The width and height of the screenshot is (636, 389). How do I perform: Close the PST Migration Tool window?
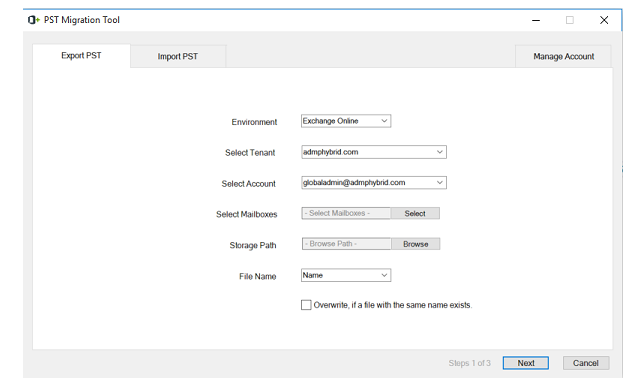point(604,20)
